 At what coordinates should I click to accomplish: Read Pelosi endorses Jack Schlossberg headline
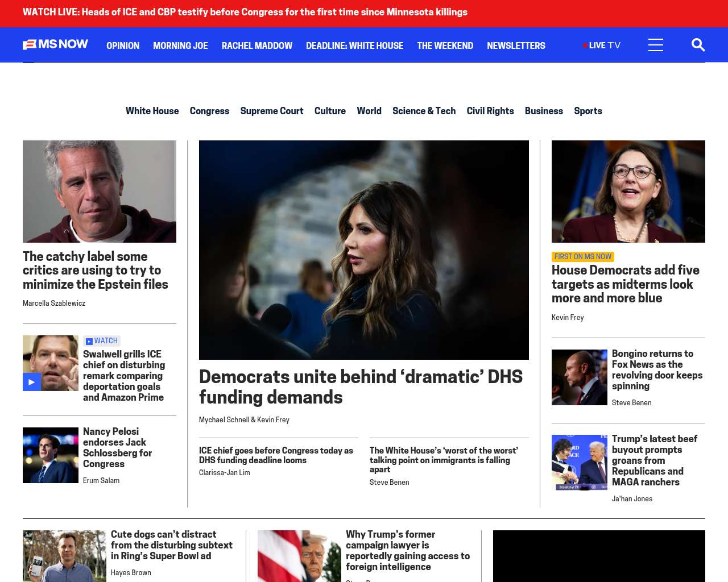pyautogui.click(x=118, y=448)
